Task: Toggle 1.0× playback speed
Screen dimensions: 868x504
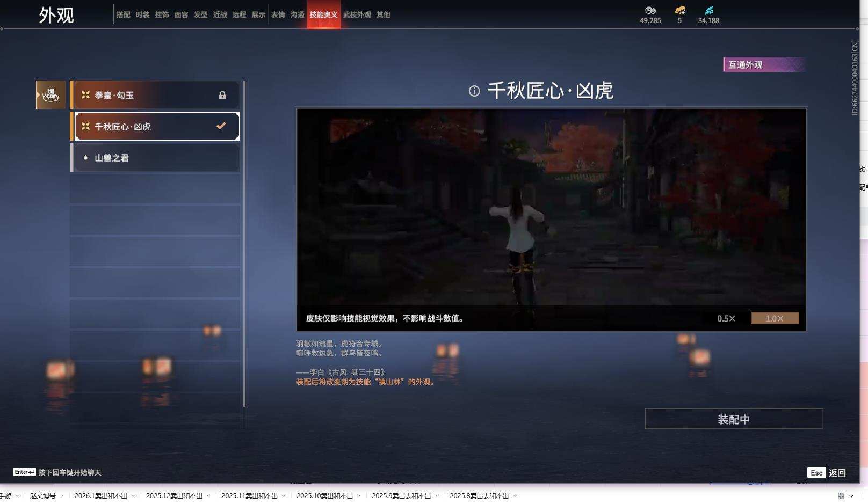Action: (775, 318)
